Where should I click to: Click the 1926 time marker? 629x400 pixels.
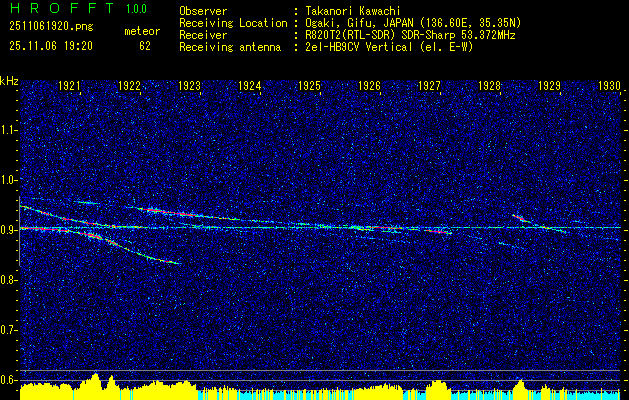pos(369,85)
